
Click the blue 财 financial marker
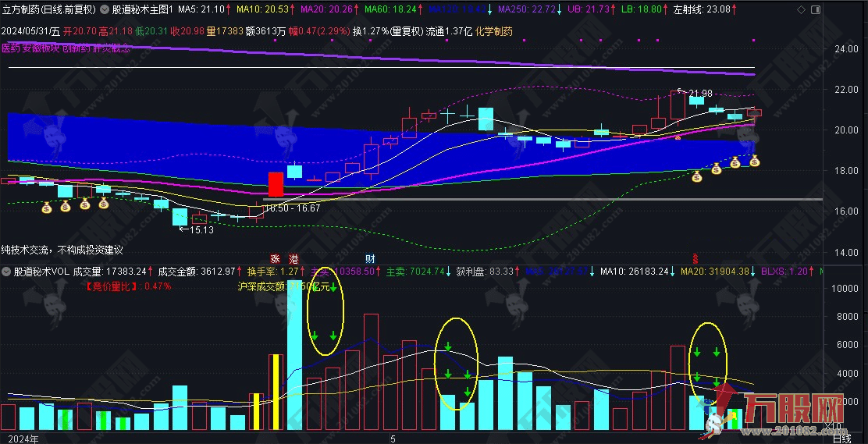pyautogui.click(x=370, y=258)
